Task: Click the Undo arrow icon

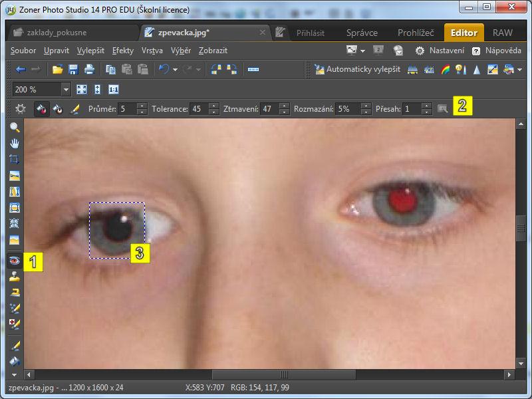Action: pos(164,70)
